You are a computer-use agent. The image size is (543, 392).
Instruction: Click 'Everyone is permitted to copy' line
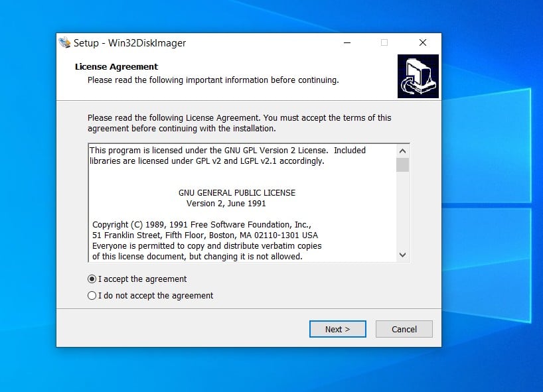coord(206,246)
